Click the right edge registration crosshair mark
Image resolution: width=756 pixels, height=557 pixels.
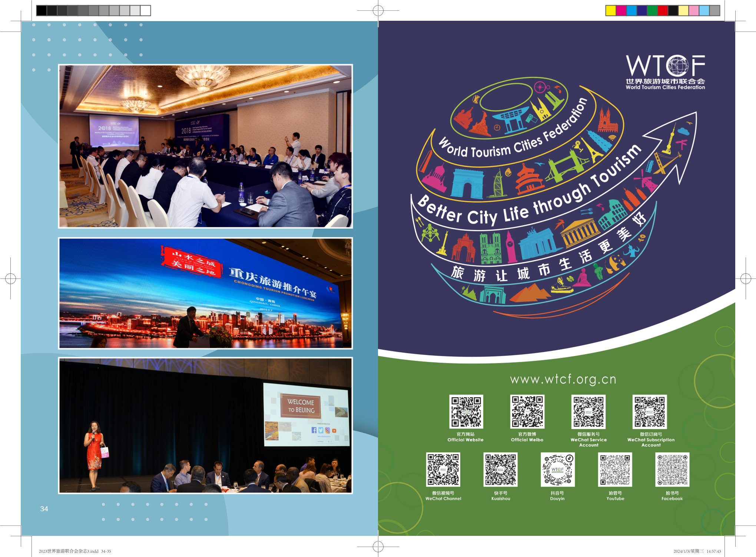pyautogui.click(x=746, y=278)
